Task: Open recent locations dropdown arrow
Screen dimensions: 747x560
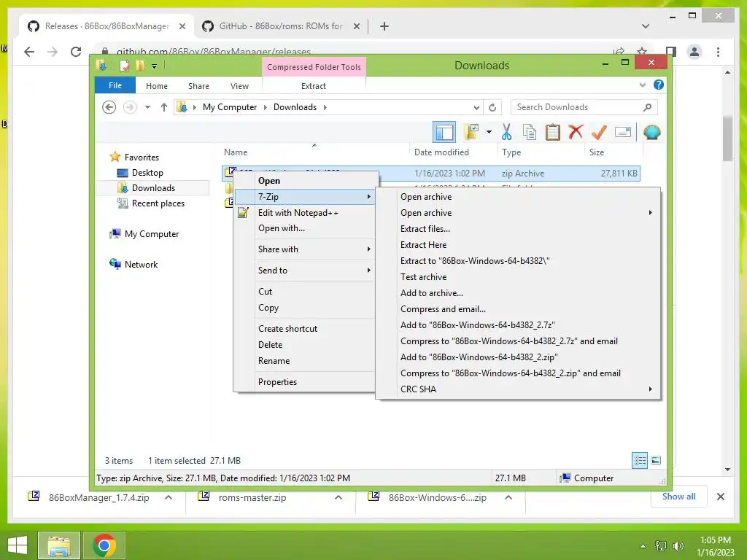Action: (x=147, y=107)
